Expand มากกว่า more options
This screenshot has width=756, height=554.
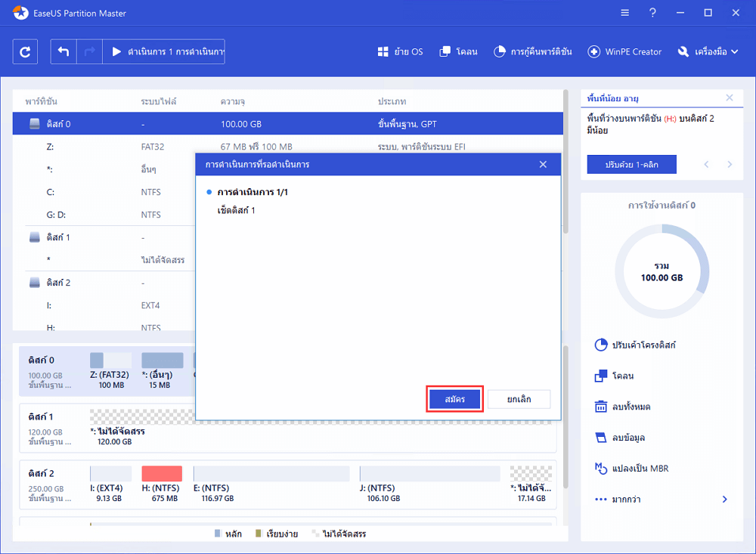tap(661, 499)
